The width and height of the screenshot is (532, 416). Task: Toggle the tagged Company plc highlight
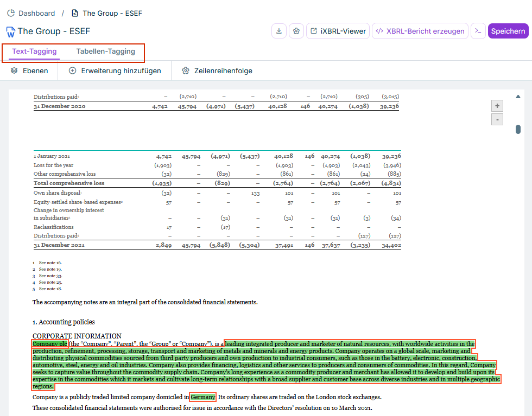(x=49, y=343)
